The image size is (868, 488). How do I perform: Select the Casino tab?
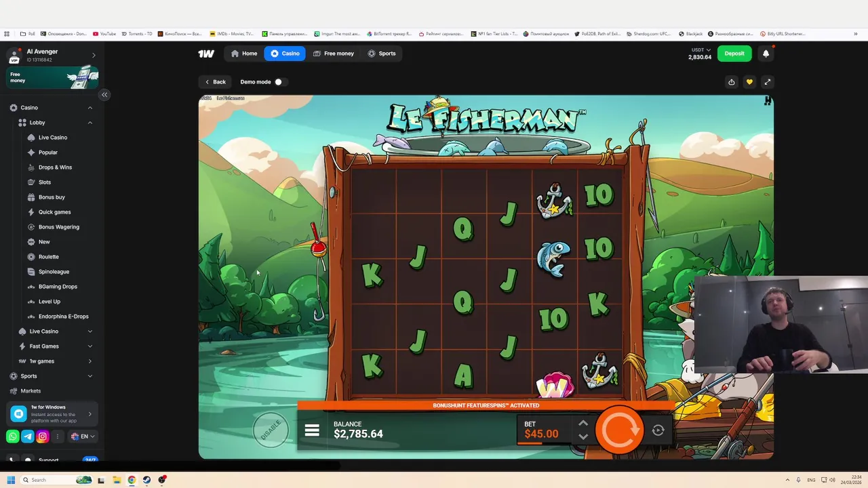285,54
